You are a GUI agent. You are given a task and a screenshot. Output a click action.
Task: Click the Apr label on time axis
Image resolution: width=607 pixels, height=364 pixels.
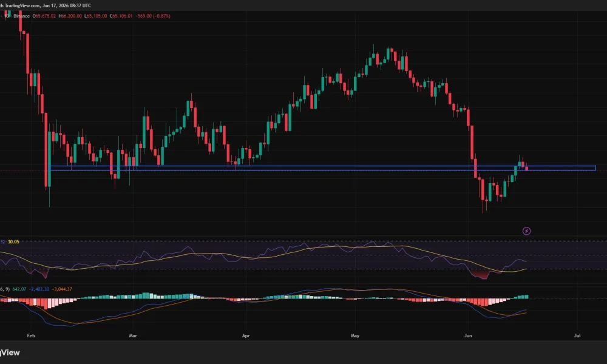246,335
